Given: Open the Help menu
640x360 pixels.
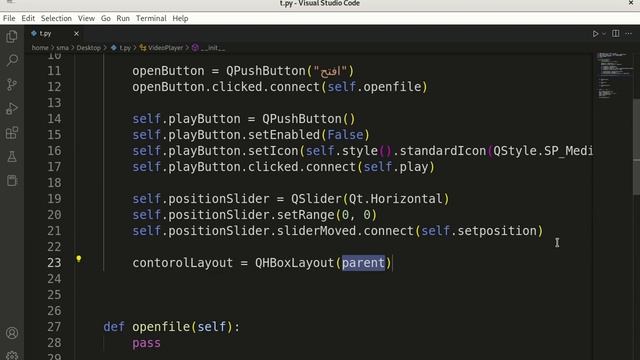Looking at the screenshot, I should 180,18.
